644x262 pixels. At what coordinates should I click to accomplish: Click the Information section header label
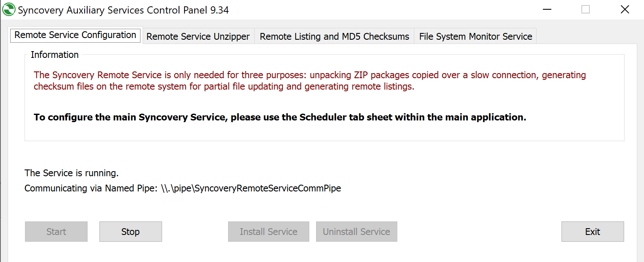coord(55,55)
